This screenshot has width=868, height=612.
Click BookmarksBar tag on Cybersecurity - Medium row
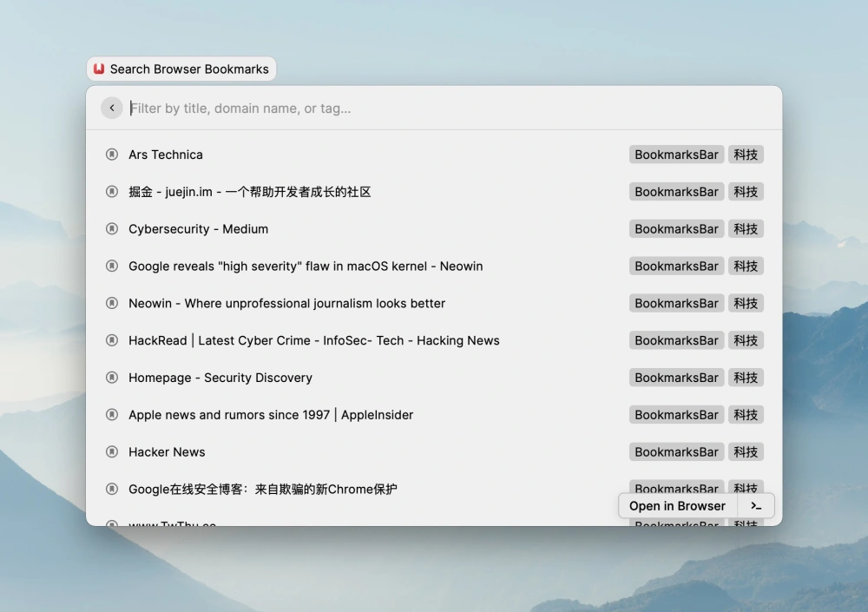pos(676,228)
